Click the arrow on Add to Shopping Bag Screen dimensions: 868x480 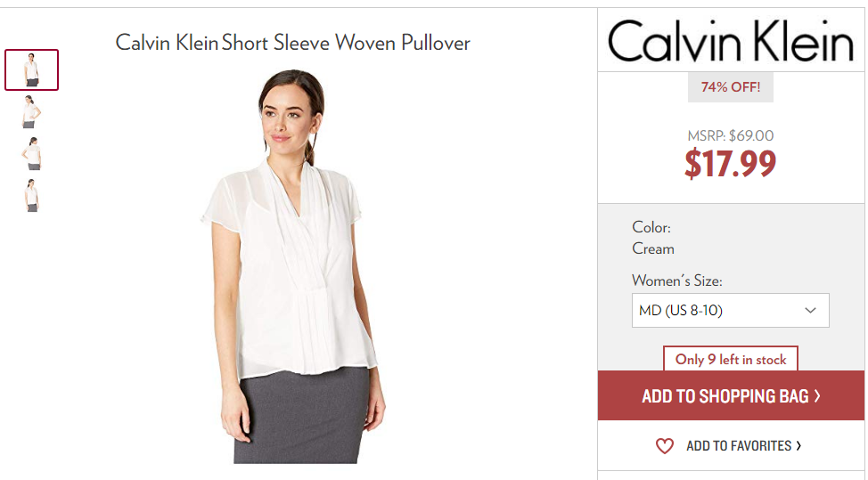(817, 396)
